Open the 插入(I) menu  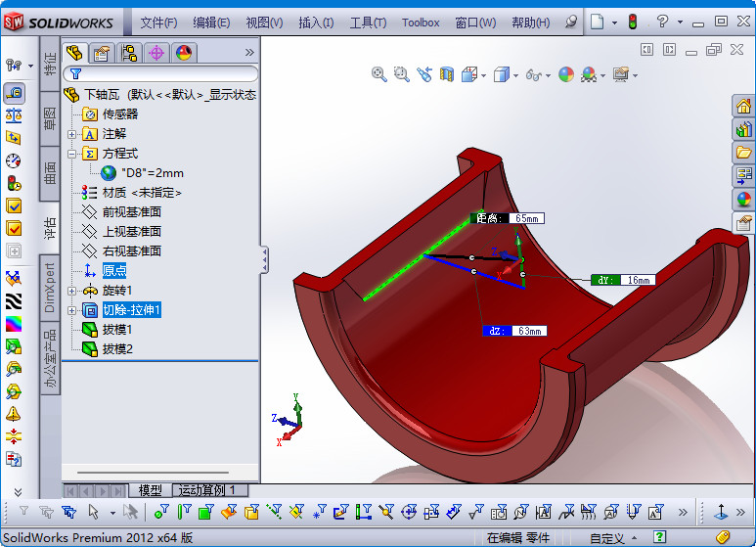316,23
